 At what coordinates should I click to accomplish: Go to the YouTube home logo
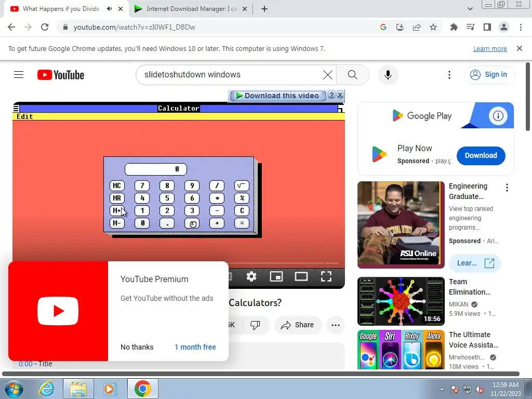tap(61, 75)
